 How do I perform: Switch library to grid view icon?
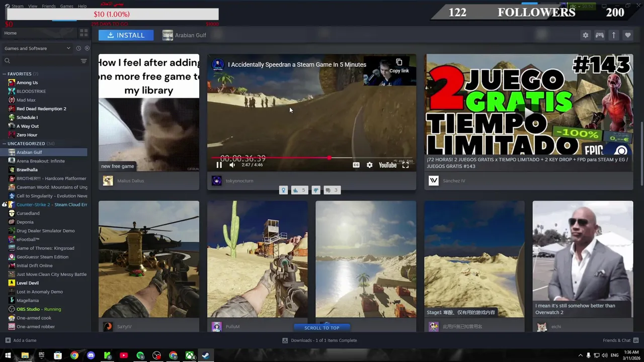[84, 33]
